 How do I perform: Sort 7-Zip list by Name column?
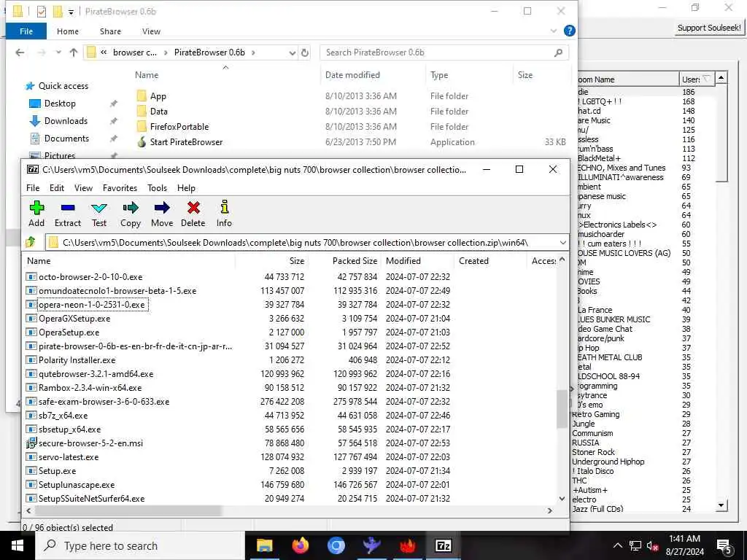(128, 261)
